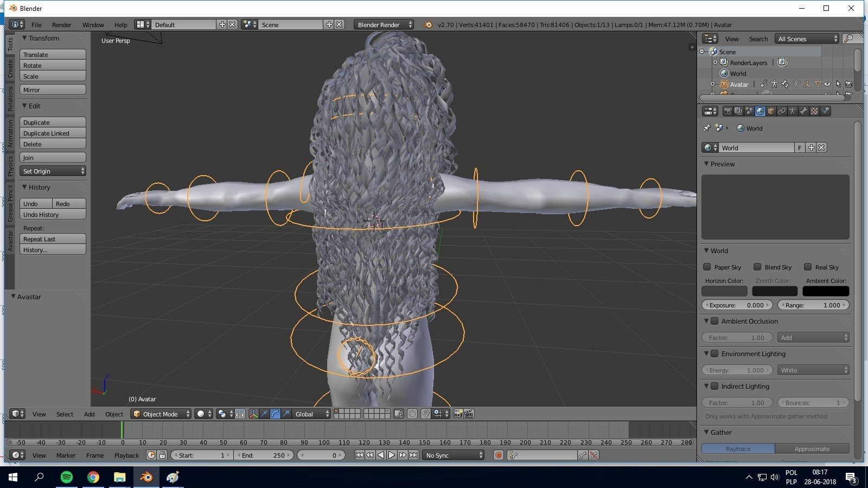
Task: Open the Render properties tab camera icon
Action: coord(727,111)
